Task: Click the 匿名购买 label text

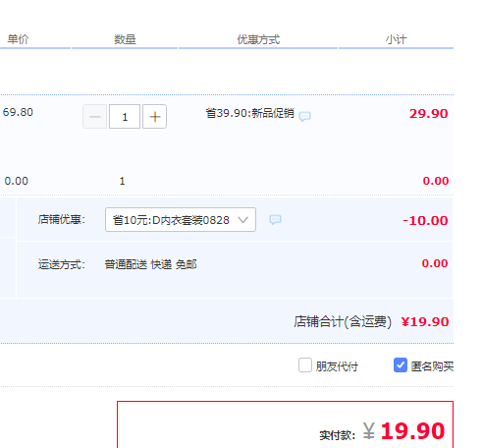Action: pos(432,366)
